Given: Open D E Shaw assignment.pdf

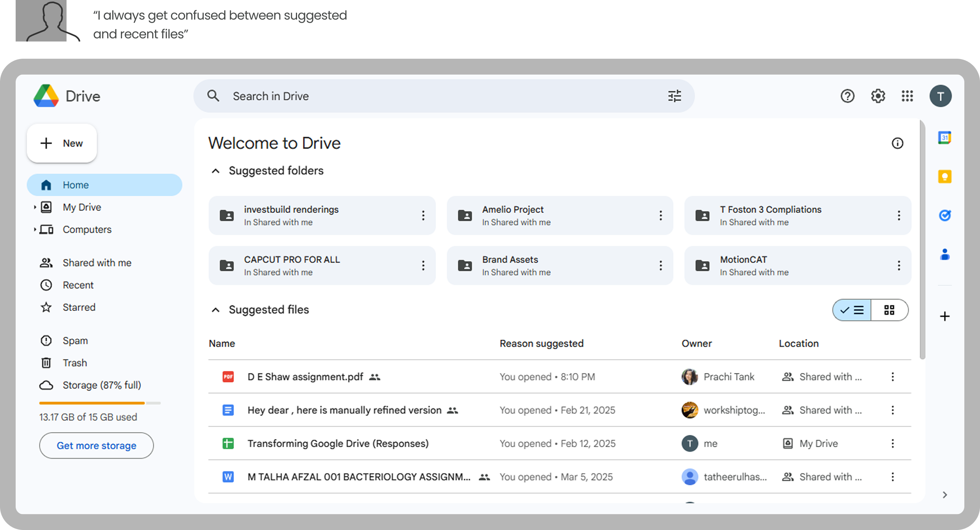Looking at the screenshot, I should click(x=305, y=377).
